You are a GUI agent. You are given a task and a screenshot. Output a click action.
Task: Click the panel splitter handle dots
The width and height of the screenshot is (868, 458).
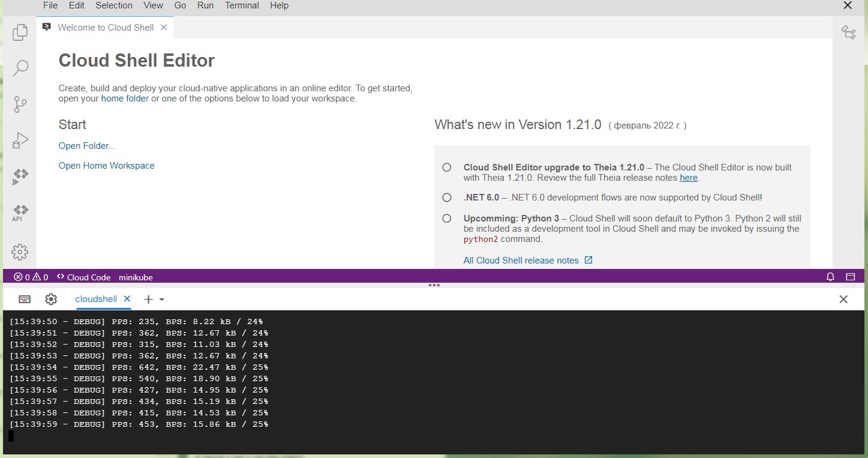pos(434,285)
